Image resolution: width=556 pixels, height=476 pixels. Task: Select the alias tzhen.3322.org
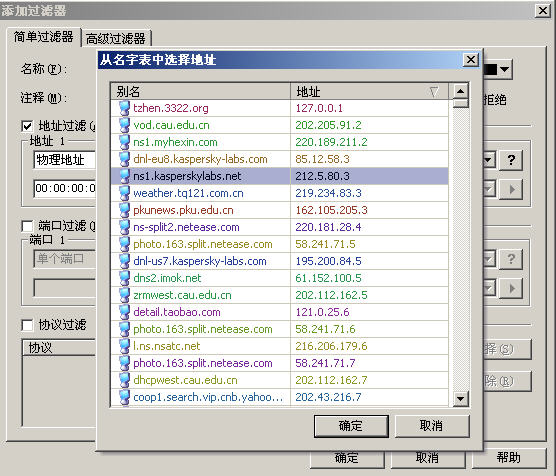(171, 108)
